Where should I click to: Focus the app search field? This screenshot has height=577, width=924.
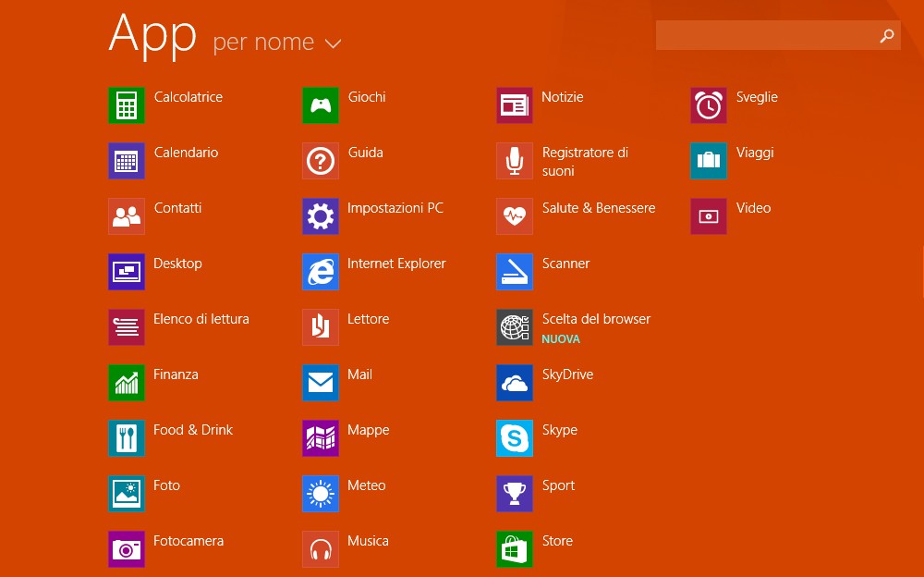point(778,35)
